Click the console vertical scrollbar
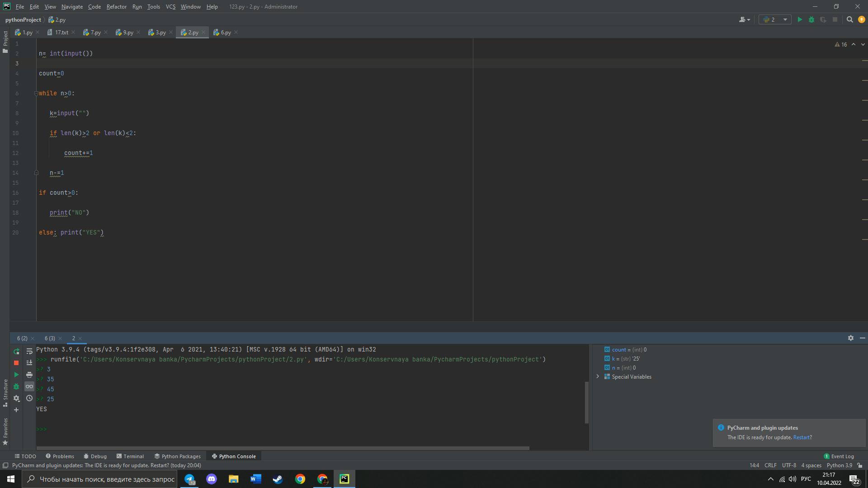Image resolution: width=868 pixels, height=488 pixels. (587, 402)
